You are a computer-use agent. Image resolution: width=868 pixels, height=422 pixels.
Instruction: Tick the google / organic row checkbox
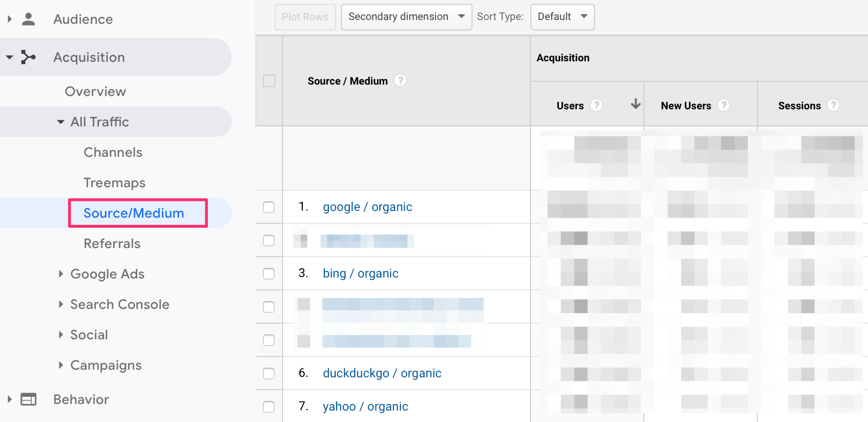[x=269, y=207]
